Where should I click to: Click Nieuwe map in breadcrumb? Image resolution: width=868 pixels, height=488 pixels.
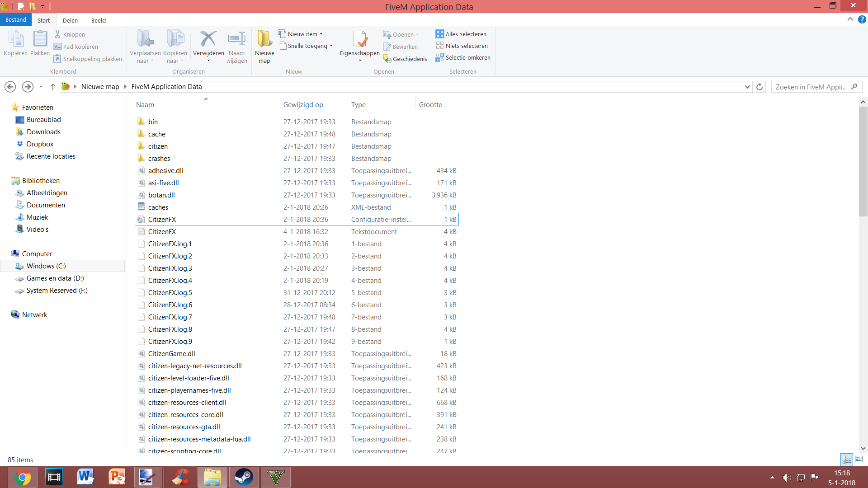[x=100, y=87]
